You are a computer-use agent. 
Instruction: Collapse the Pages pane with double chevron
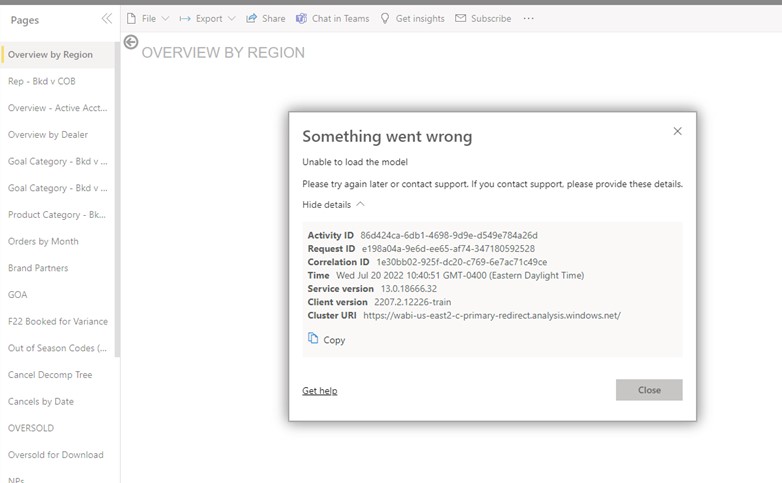click(x=107, y=19)
